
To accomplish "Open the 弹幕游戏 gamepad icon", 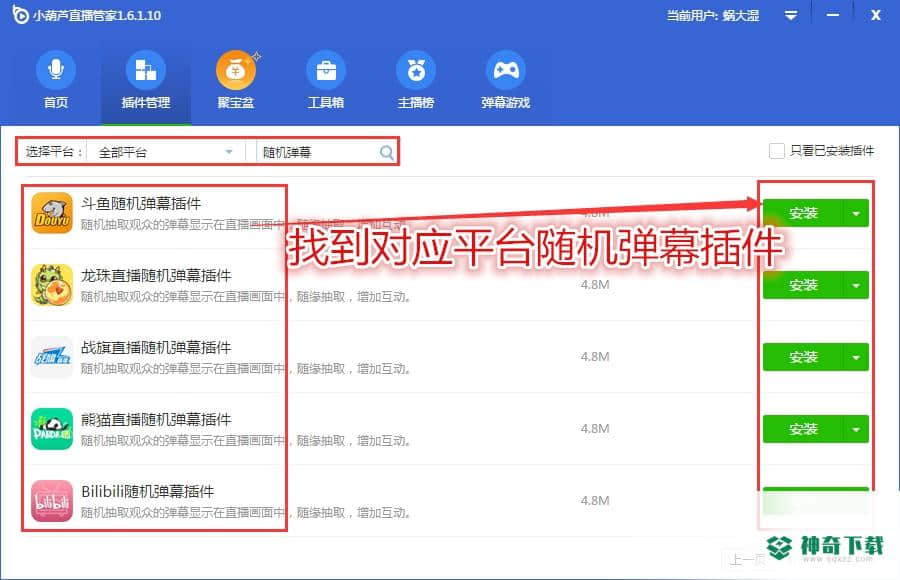I will (506, 69).
